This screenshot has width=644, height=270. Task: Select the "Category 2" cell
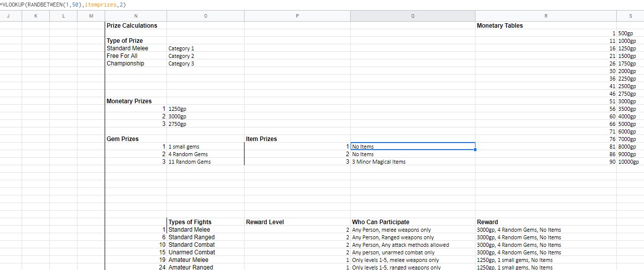(181, 56)
